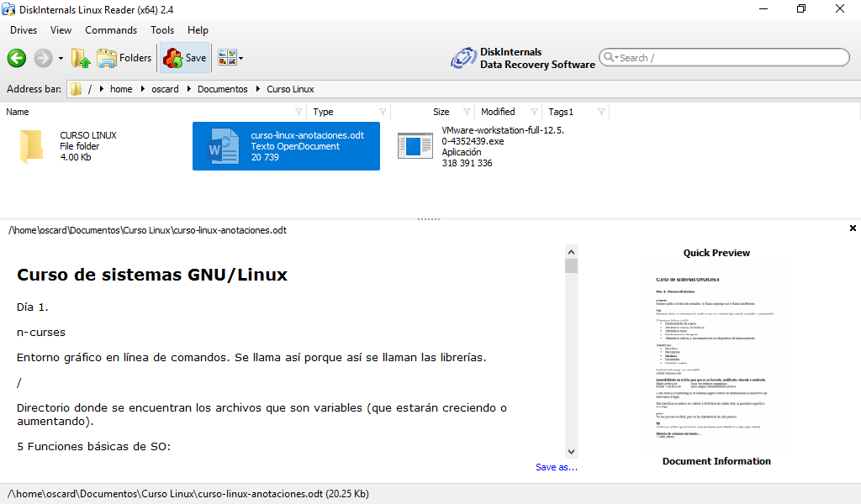The width and height of the screenshot is (861, 504).
Task: Click the preview file path text
Action: click(148, 230)
